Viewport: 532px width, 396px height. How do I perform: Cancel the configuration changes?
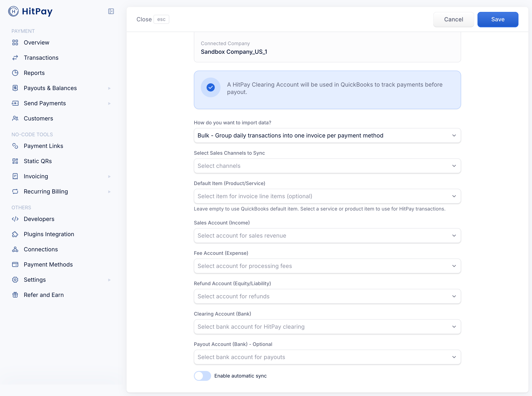[454, 19]
